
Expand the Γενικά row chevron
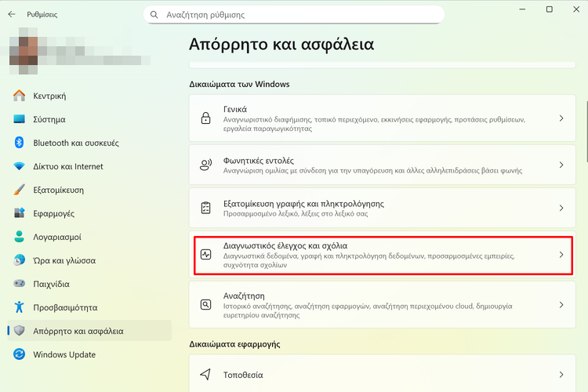(561, 118)
